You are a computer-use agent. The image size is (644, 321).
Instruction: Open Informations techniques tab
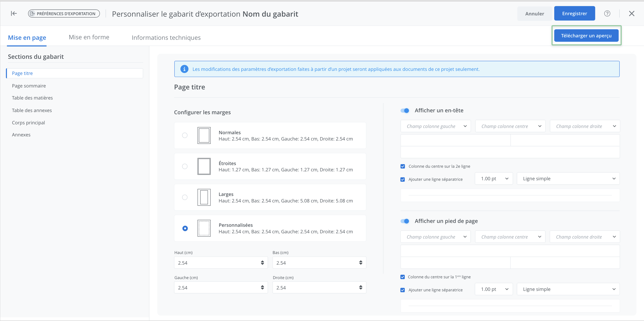click(x=166, y=38)
